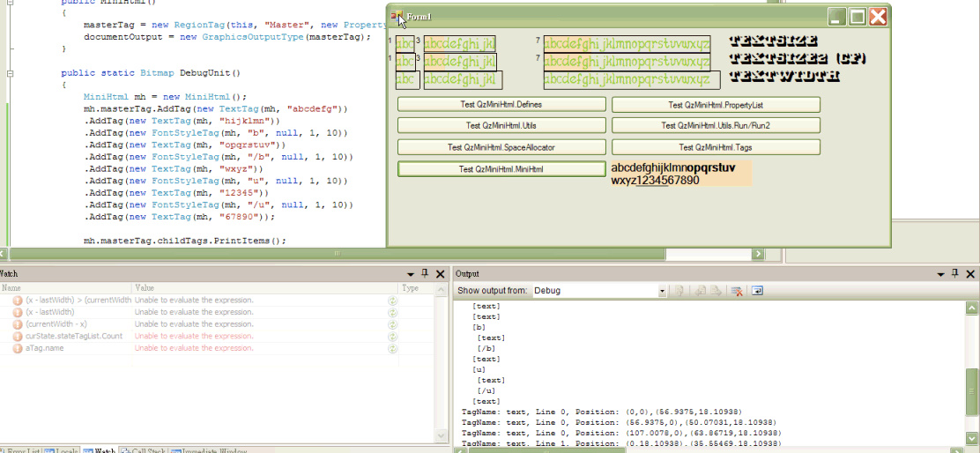Screen dimensions: 980x453
Task: Click Test QzMiniHtml.PropertyList button
Action: pos(716,104)
